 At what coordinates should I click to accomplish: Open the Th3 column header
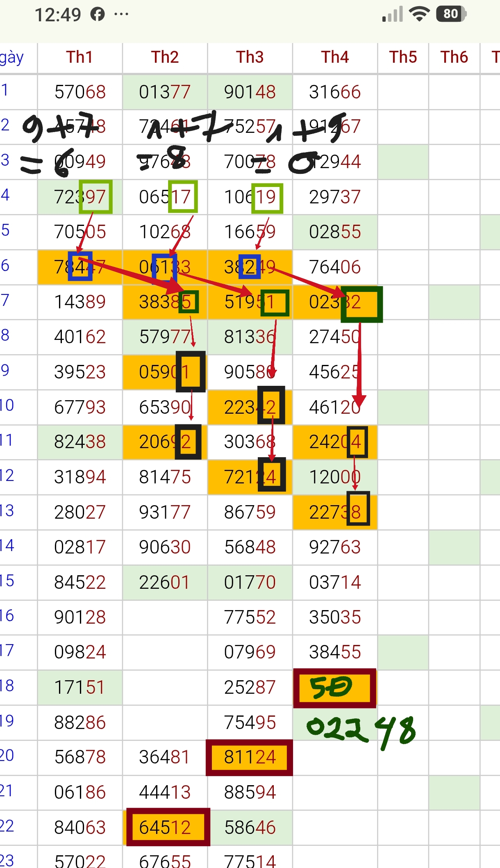click(x=250, y=57)
